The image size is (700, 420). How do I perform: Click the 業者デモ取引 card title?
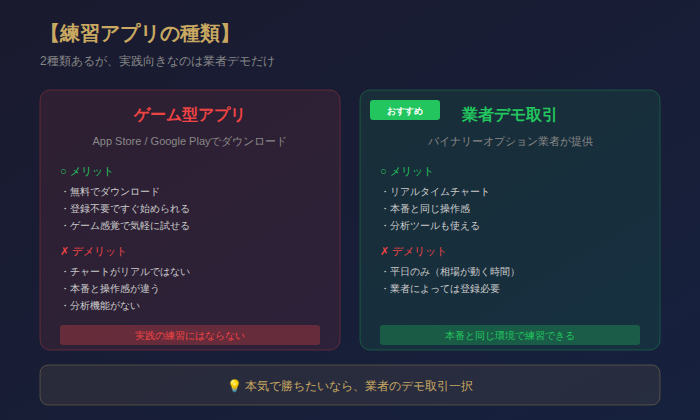pyautogui.click(x=509, y=115)
